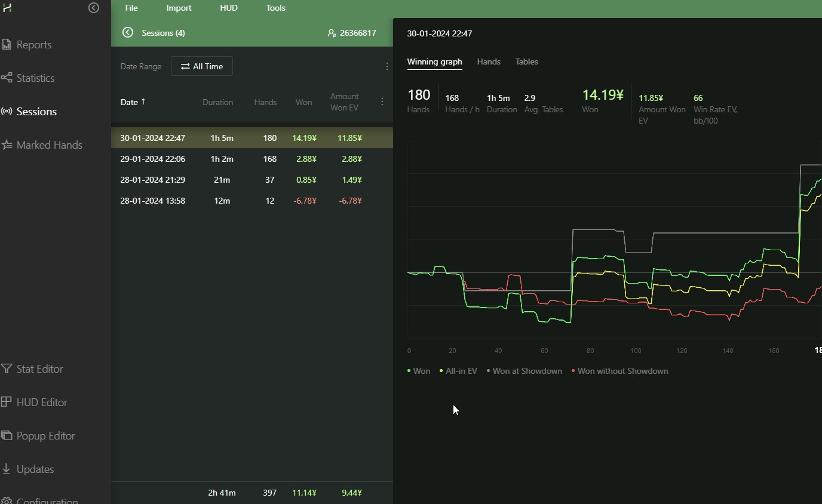Viewport: 822px width, 504px height.
Task: Click the 11.14¥ total Won in footer
Action: [x=305, y=493]
